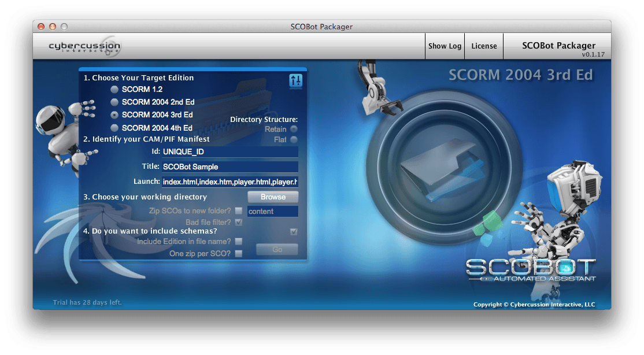Click '3. Choose your working directory' label
Screen dimensions: 644x355
coord(145,197)
